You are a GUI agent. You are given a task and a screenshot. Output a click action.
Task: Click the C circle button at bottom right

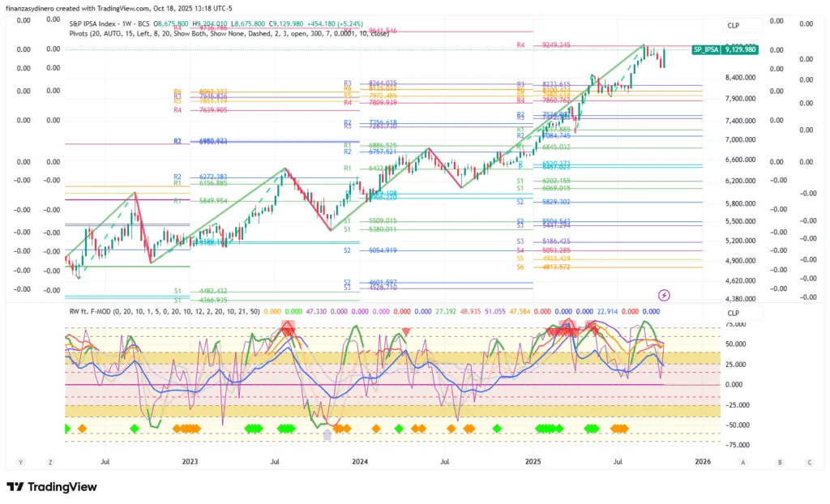[x=809, y=462]
